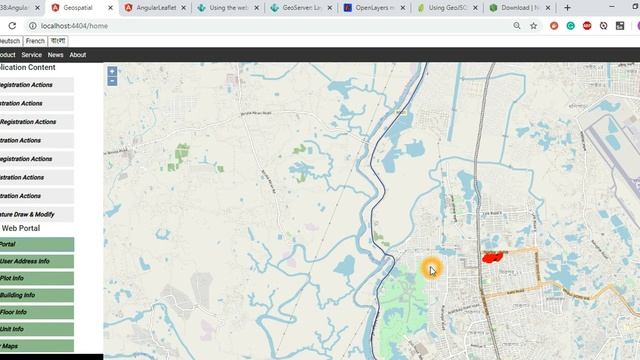Switch to the Using GeoJSON tab
Image resolution: width=640 pixels, height=360 pixels.
447,8
